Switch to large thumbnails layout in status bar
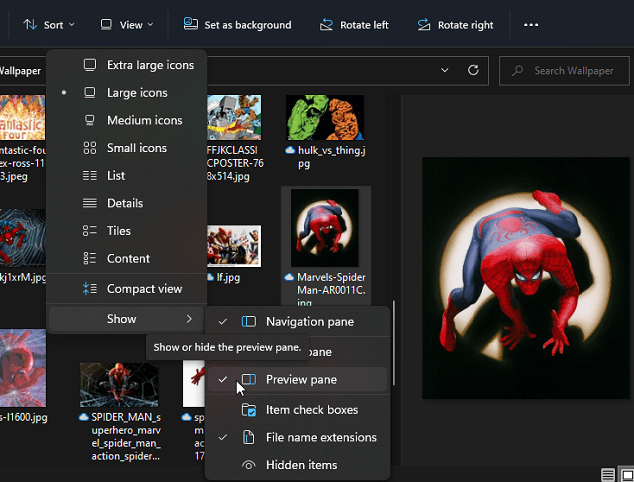Viewport: 634px width, 482px height. click(627, 474)
